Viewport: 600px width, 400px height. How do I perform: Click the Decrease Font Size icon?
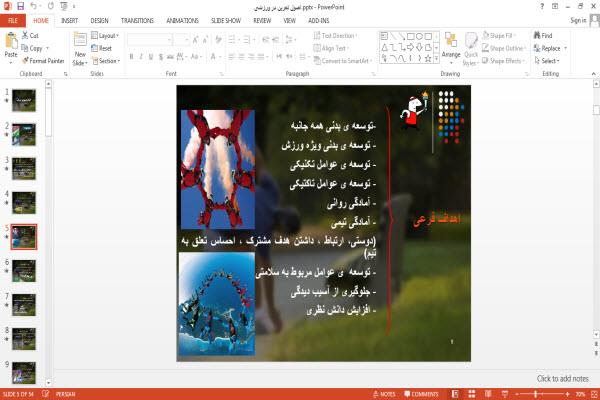pos(205,39)
